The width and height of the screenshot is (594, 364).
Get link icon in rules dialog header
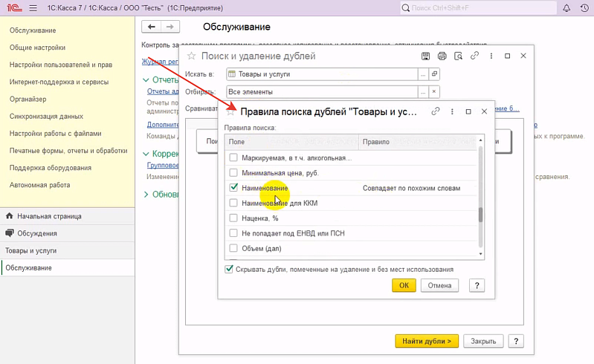(435, 111)
